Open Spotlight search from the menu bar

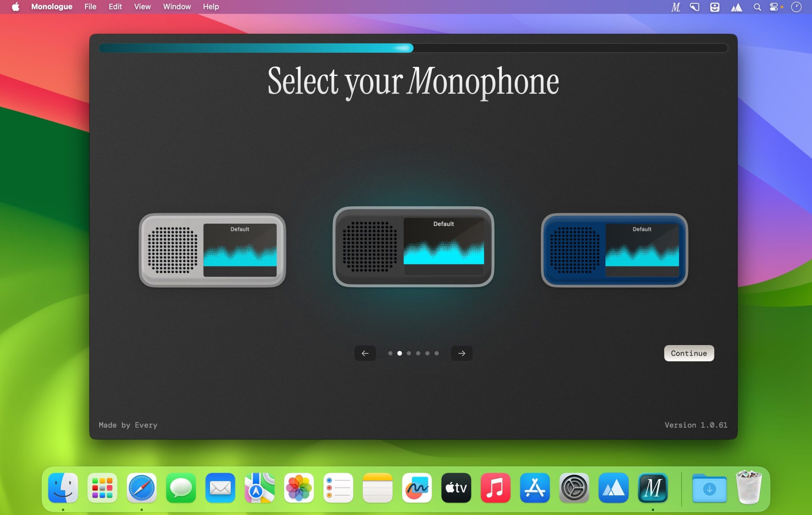point(757,7)
